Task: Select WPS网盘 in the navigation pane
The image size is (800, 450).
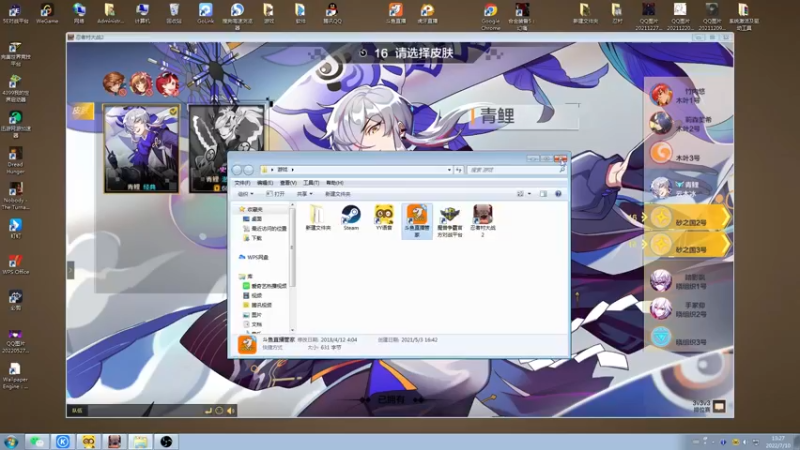Action: [x=254, y=257]
